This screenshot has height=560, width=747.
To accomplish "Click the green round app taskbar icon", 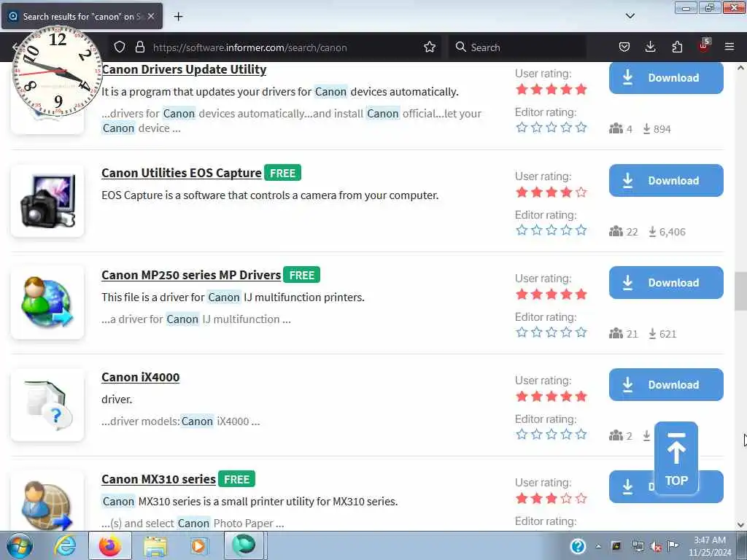I will pos(244,545).
